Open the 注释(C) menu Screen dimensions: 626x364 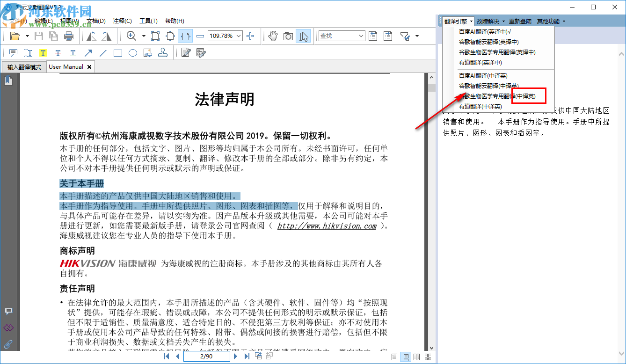pos(123,21)
